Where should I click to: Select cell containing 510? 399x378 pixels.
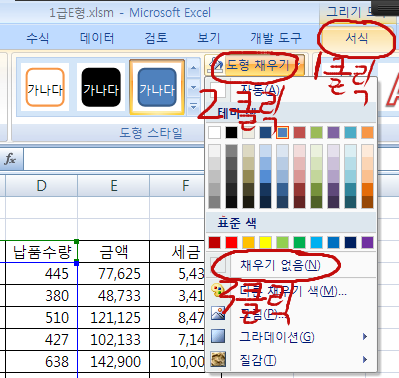(x=41, y=318)
